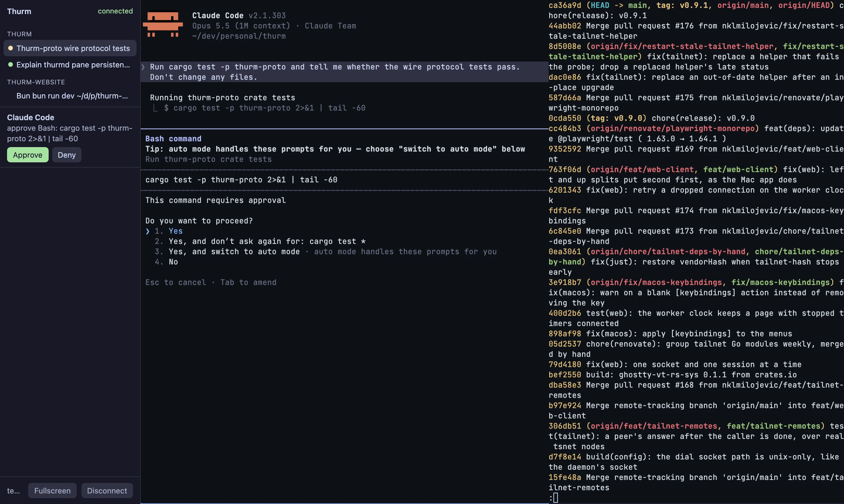844x504 pixels.
Task: Click cargo test command line in approval box
Action: point(241,180)
